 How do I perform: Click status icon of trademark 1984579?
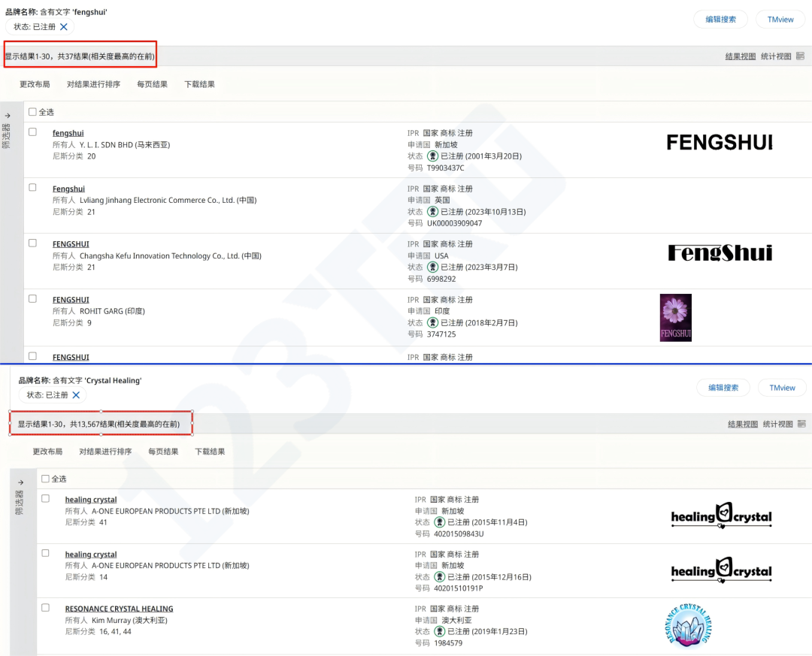440,631
